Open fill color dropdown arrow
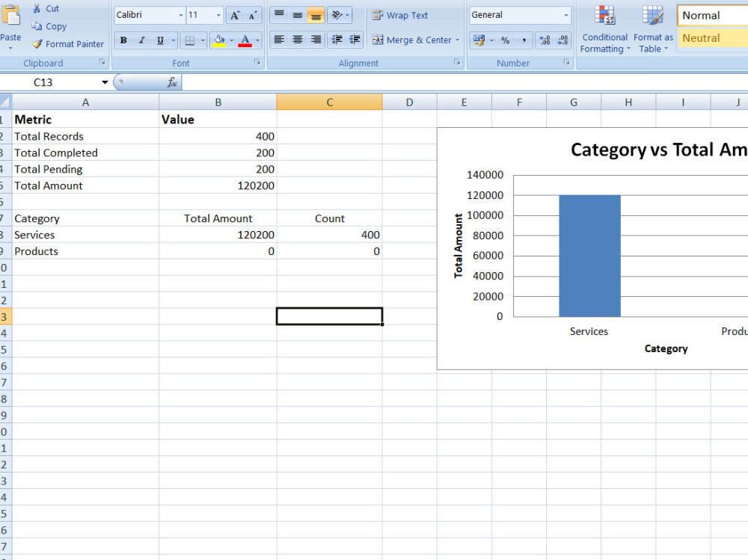 point(231,40)
